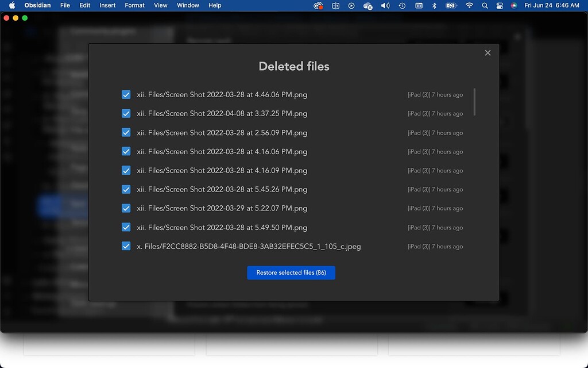Open the Bluetooth status menu
Screen dimensions: 588x368
point(434,5)
